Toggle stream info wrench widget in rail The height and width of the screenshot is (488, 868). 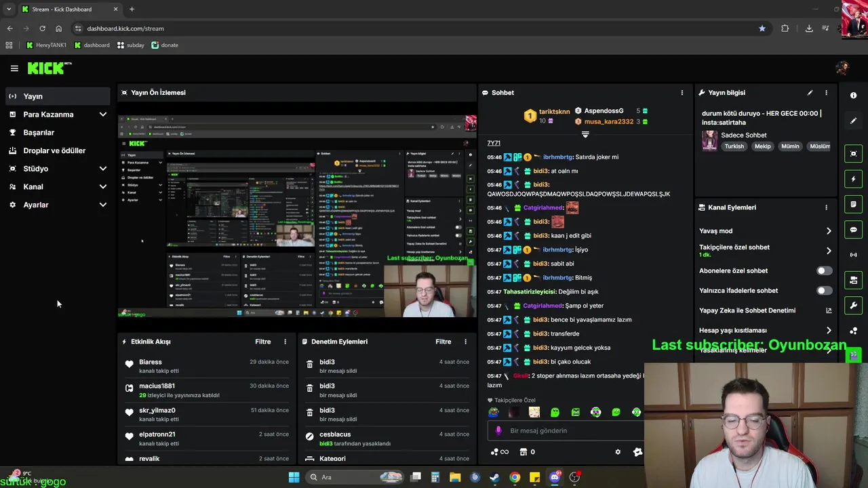(x=853, y=305)
